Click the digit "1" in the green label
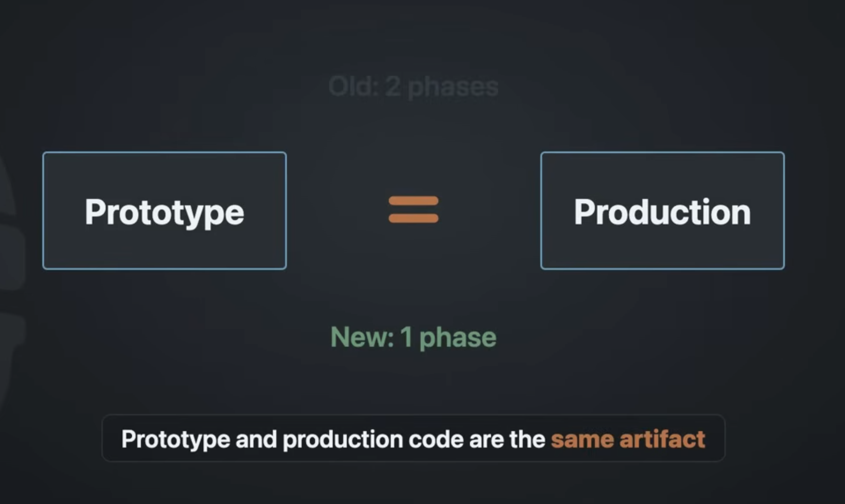845x504 pixels. click(x=406, y=337)
